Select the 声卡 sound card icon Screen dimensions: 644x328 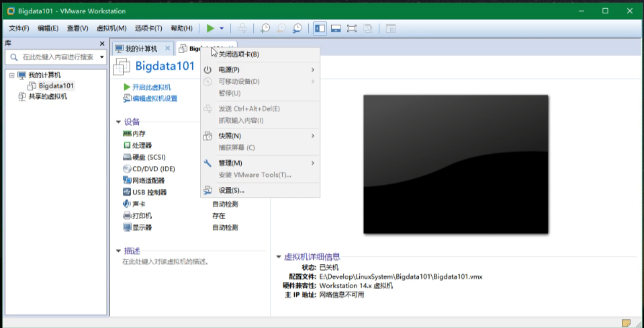[x=127, y=204]
